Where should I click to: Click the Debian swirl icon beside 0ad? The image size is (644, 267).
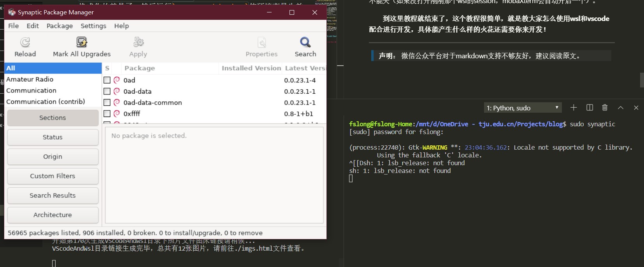pyautogui.click(x=117, y=80)
